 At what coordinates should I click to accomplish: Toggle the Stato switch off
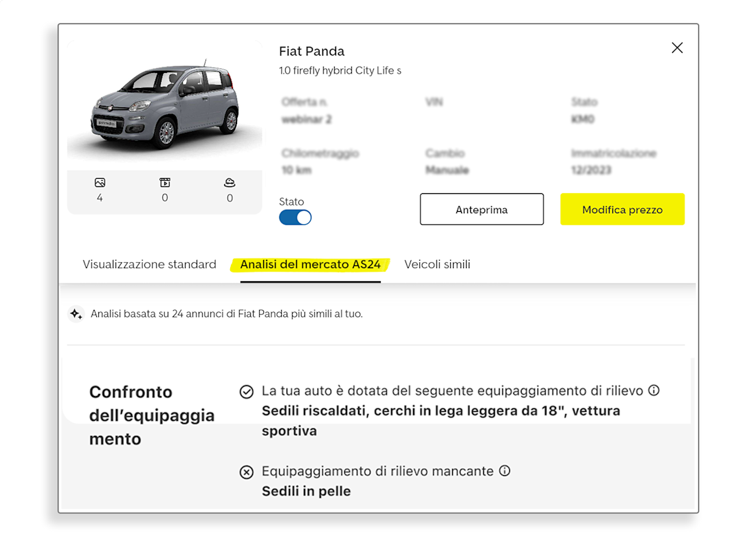[x=295, y=217]
